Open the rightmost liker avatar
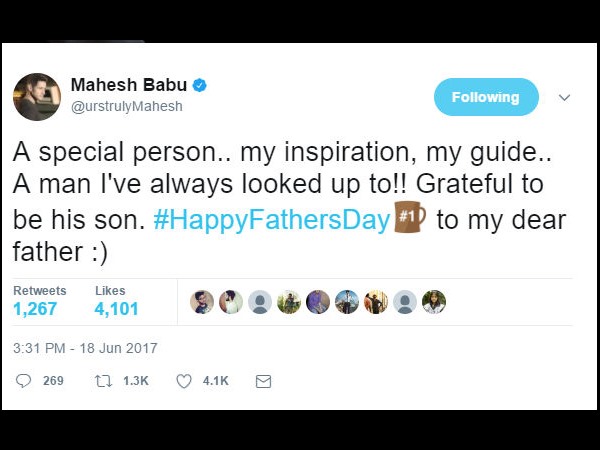 tap(434, 302)
